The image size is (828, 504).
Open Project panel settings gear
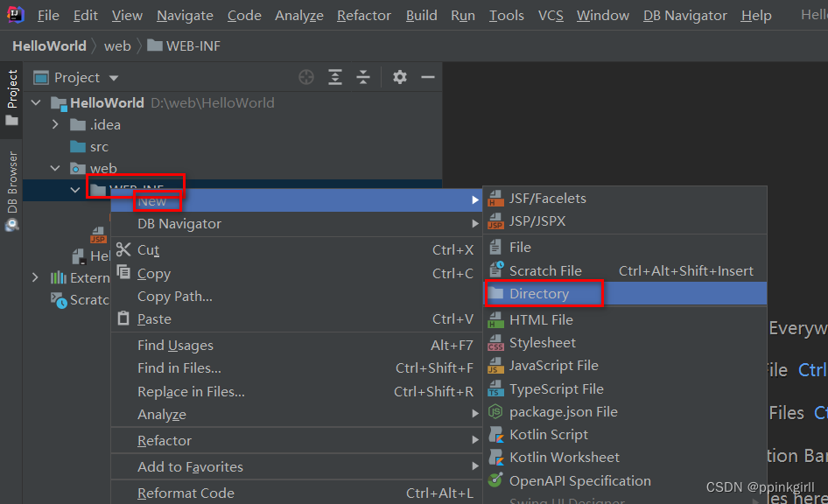pos(400,77)
